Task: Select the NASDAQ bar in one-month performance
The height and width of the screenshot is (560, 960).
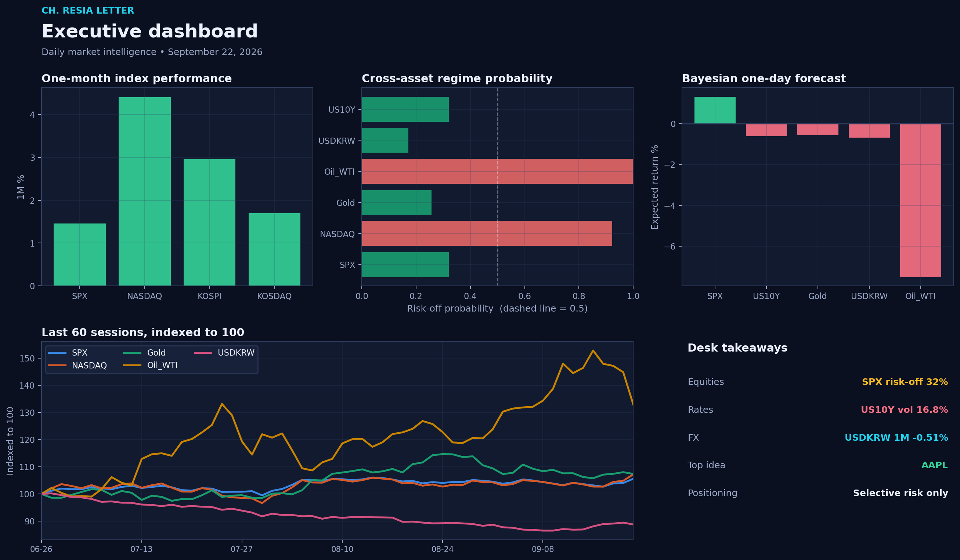Action: [x=145, y=192]
